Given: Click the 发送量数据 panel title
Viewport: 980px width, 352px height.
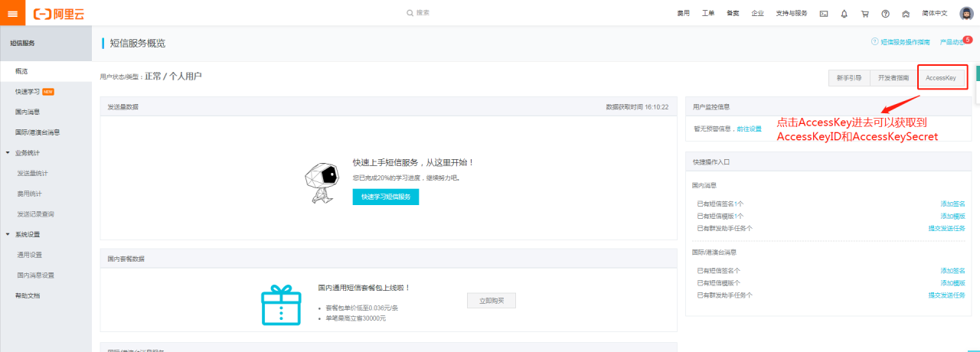Looking at the screenshot, I should tap(123, 107).
